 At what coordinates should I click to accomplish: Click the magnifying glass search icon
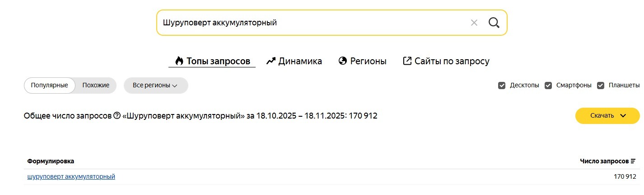pos(494,23)
